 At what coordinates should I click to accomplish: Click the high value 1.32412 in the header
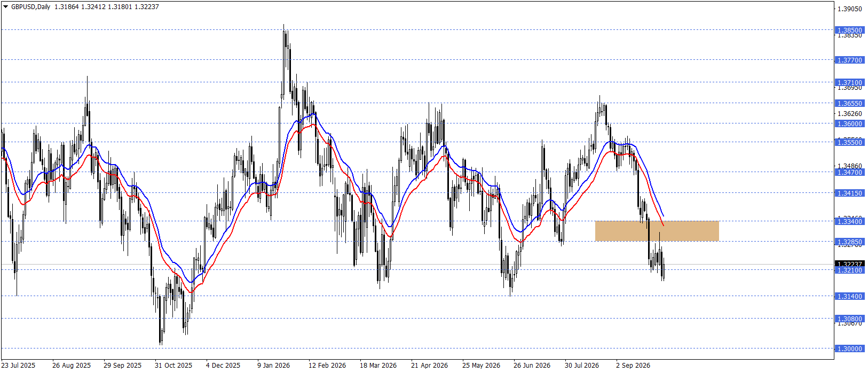93,7
